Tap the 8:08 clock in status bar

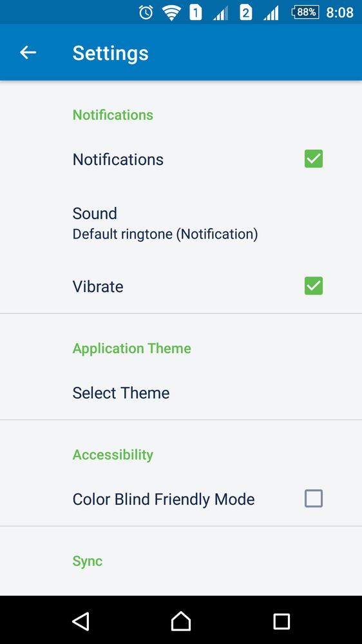click(x=340, y=13)
